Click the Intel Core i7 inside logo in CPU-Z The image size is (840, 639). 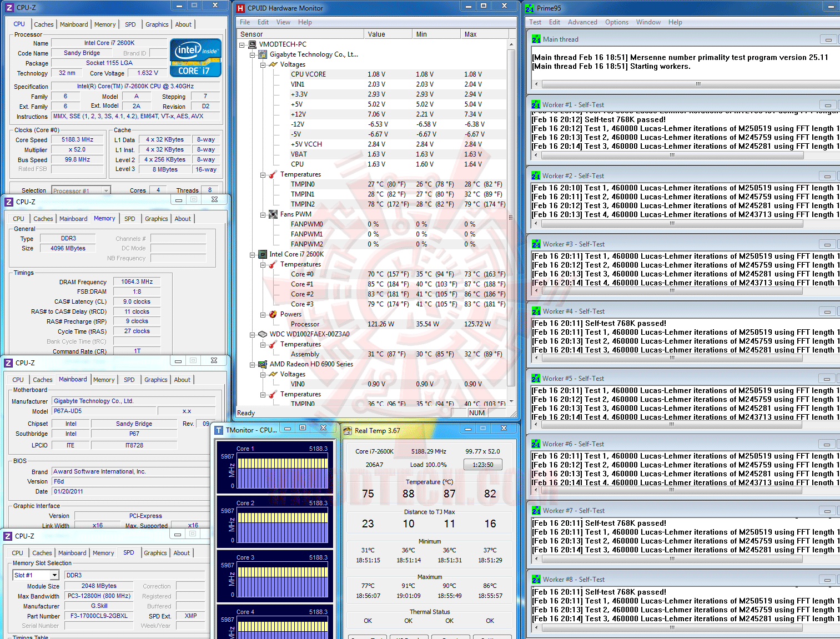(x=196, y=58)
